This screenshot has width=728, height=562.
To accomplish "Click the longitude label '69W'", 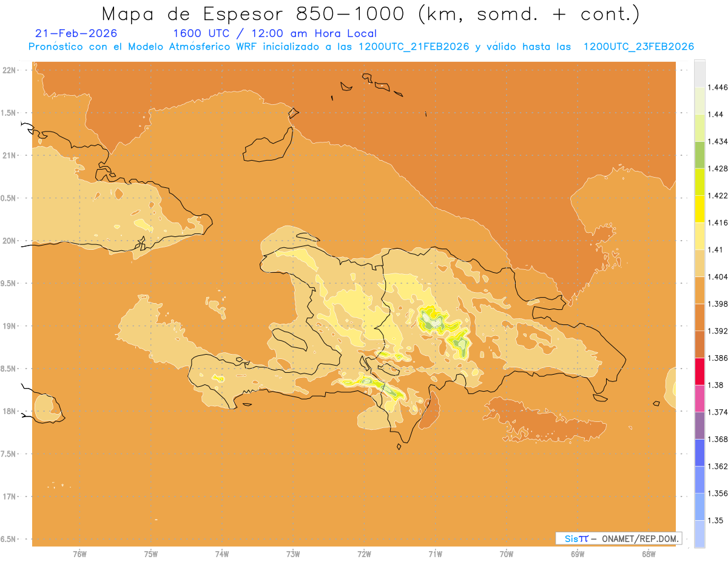I will pyautogui.click(x=578, y=554).
